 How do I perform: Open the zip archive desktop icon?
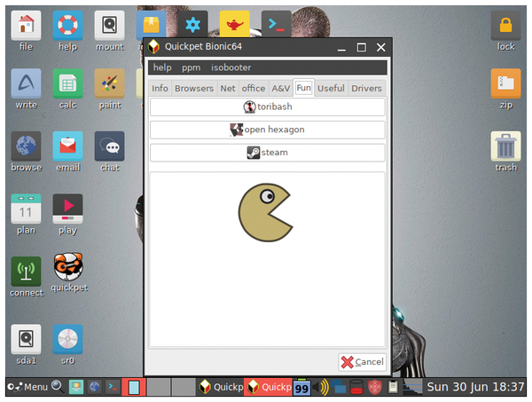point(505,83)
